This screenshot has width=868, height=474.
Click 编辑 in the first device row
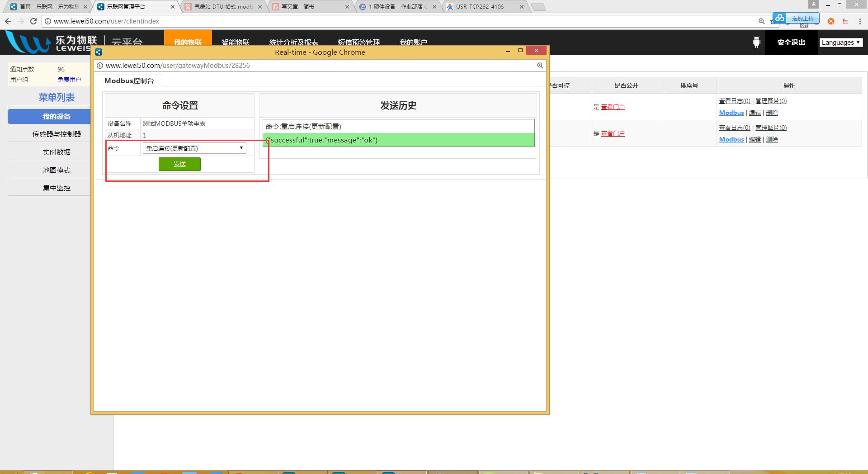pos(755,113)
